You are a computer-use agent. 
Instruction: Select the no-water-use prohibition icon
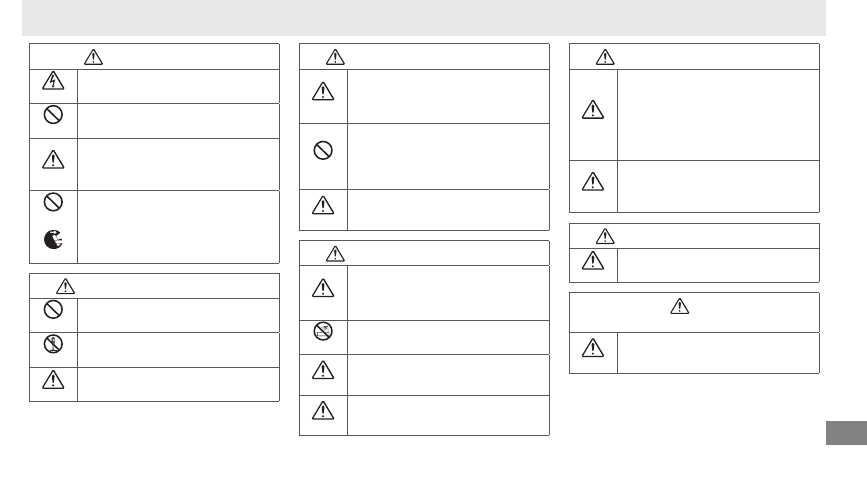coord(323,331)
